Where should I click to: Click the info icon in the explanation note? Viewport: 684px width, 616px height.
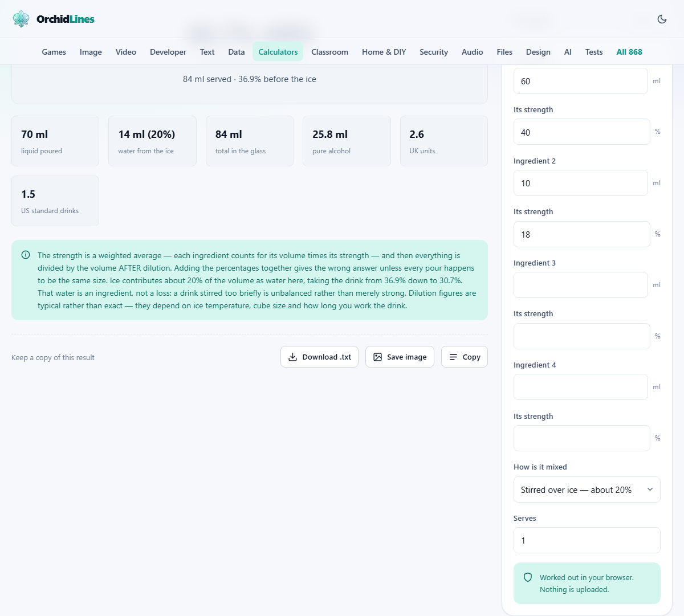pos(26,255)
